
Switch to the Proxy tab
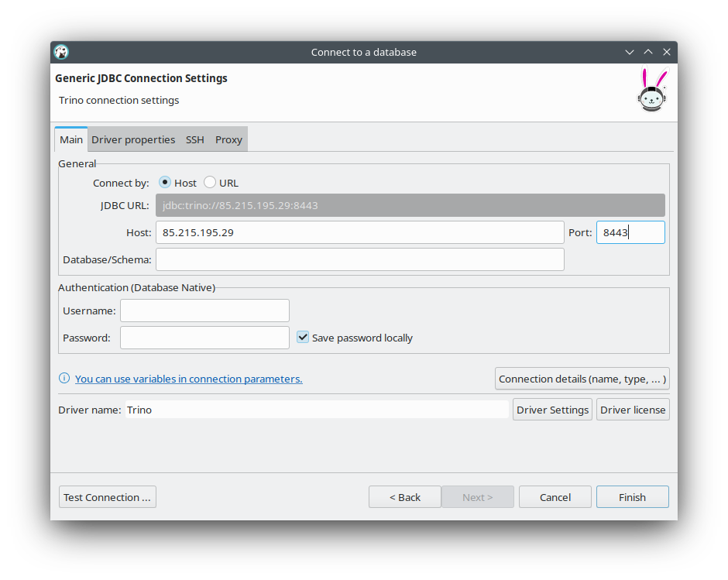pyautogui.click(x=228, y=139)
